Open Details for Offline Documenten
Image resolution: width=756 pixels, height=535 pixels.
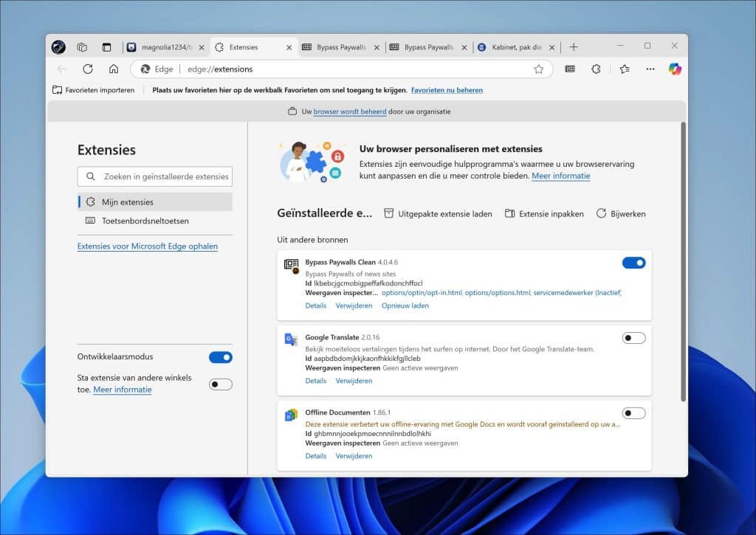[x=316, y=456]
